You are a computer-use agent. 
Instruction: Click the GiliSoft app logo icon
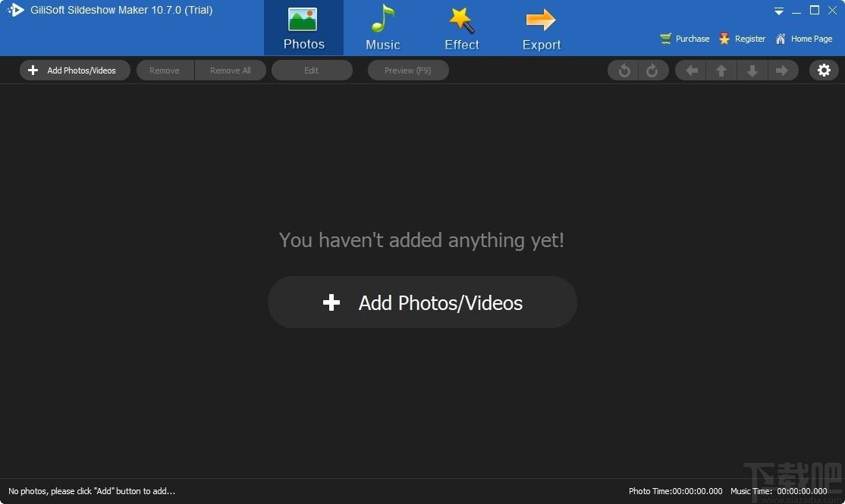coord(15,10)
